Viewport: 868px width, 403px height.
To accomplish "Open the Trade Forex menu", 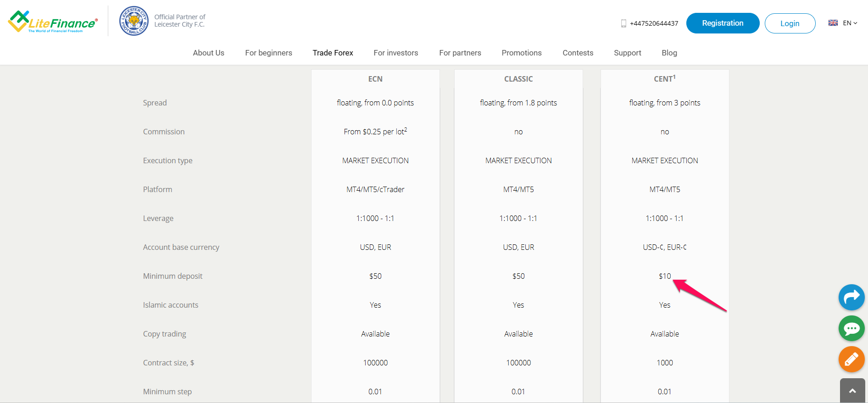I will tap(333, 53).
